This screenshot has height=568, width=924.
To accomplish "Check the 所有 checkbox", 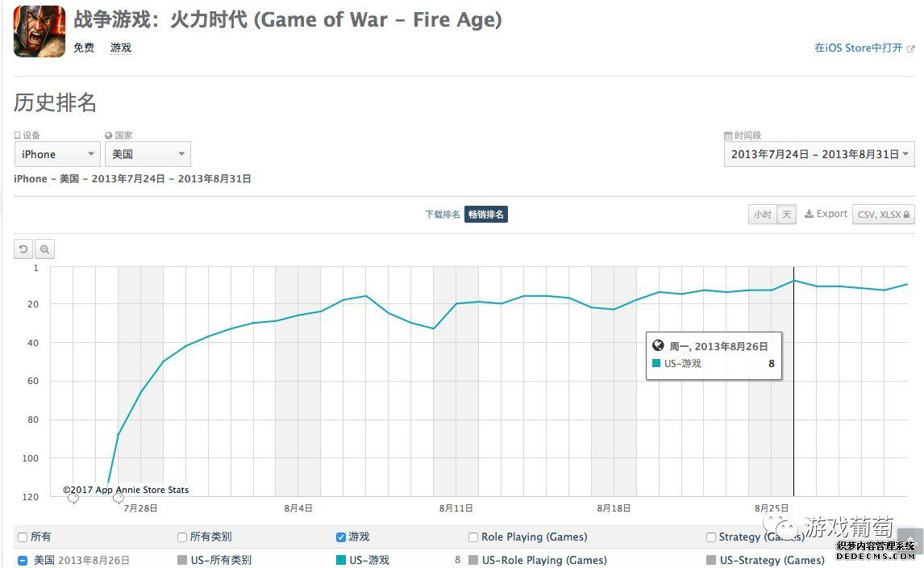I will coord(23,537).
